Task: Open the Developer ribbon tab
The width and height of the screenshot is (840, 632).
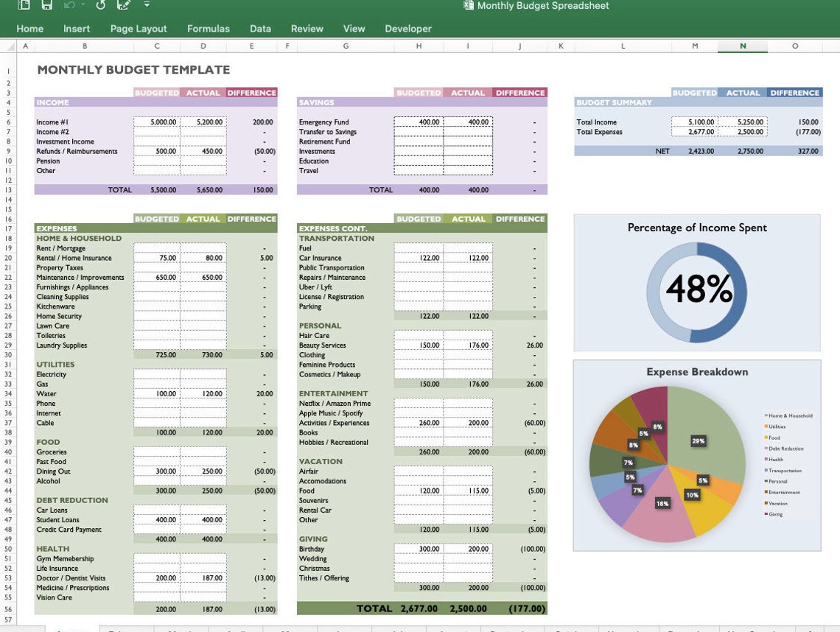Action: coord(408,29)
